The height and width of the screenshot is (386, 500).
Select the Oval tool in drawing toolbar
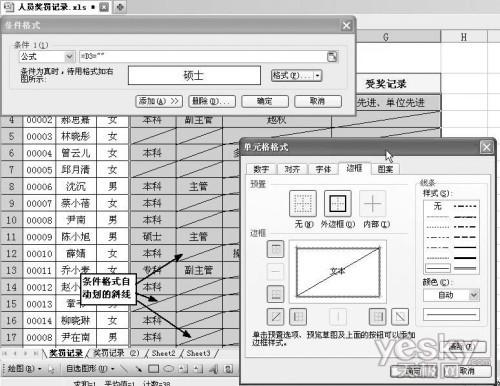168,369
